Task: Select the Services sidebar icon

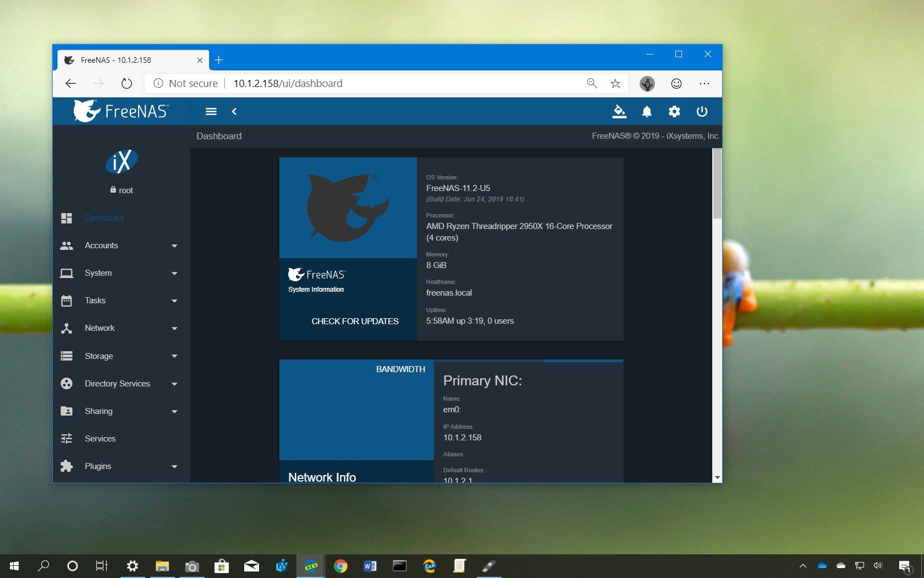Action: [x=67, y=439]
